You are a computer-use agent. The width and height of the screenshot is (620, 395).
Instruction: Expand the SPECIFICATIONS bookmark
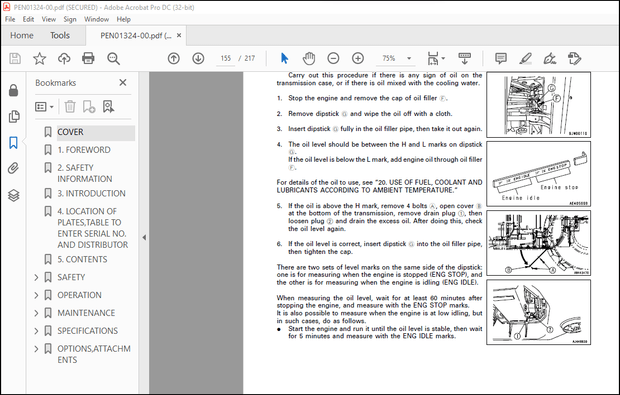click(x=36, y=331)
